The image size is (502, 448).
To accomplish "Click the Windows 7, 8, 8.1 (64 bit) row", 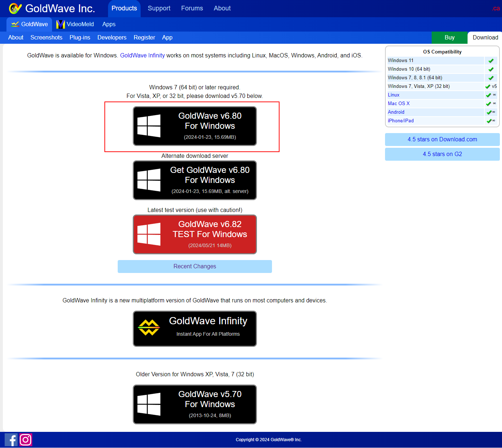I will [442, 78].
